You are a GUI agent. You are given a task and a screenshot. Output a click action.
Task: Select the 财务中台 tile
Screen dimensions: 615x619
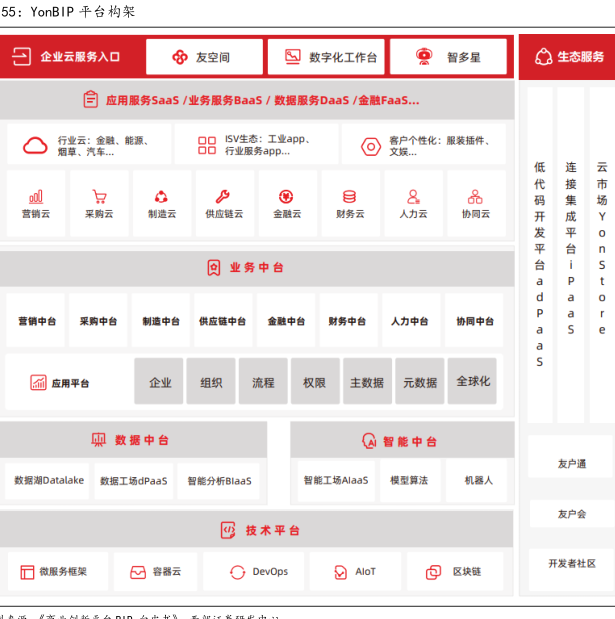pos(349,321)
